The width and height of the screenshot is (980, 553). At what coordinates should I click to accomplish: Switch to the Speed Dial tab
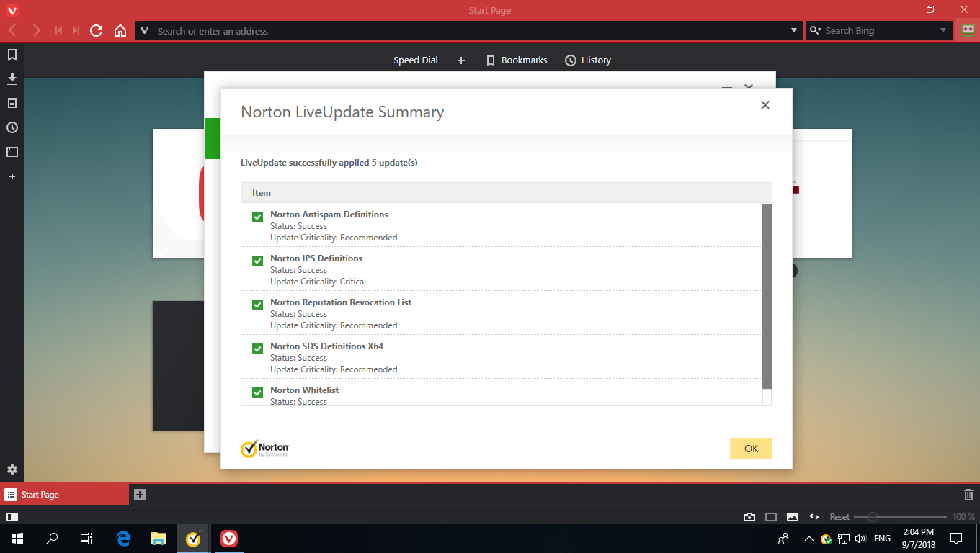[416, 60]
